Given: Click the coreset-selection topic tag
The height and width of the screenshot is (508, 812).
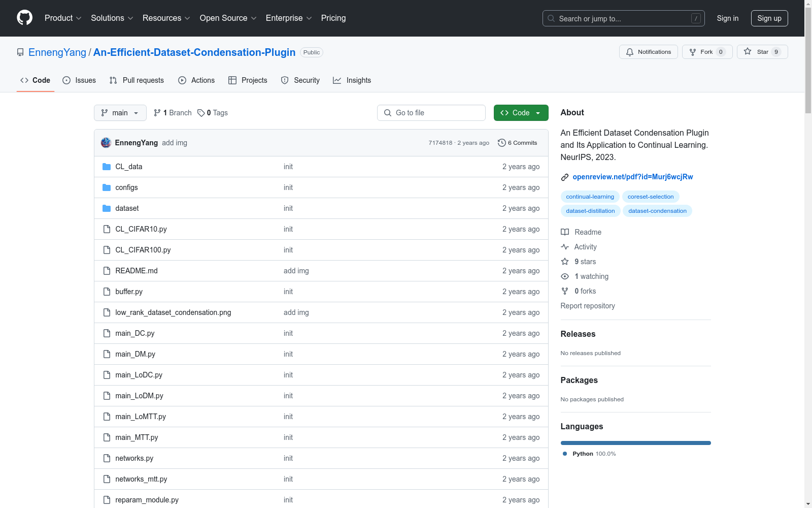Looking at the screenshot, I should [651, 197].
